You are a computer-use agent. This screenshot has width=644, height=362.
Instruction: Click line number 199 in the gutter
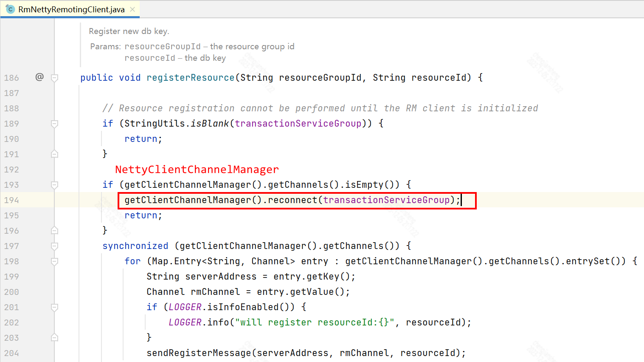[11, 277]
